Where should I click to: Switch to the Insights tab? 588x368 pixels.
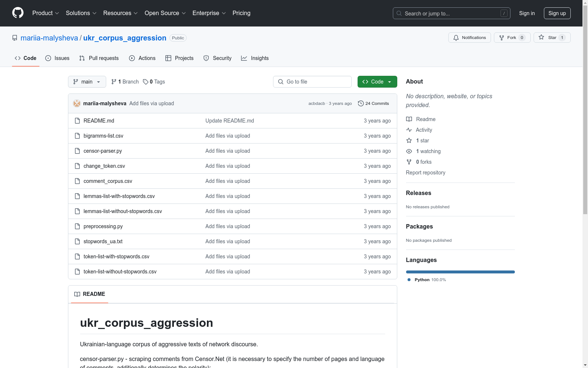pyautogui.click(x=255, y=58)
